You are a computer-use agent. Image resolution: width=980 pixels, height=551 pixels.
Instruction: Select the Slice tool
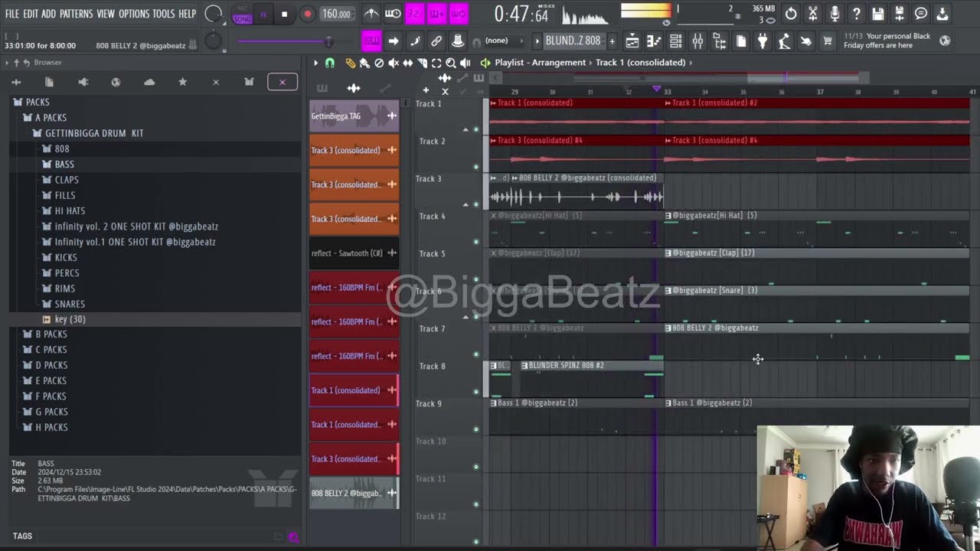(x=422, y=63)
